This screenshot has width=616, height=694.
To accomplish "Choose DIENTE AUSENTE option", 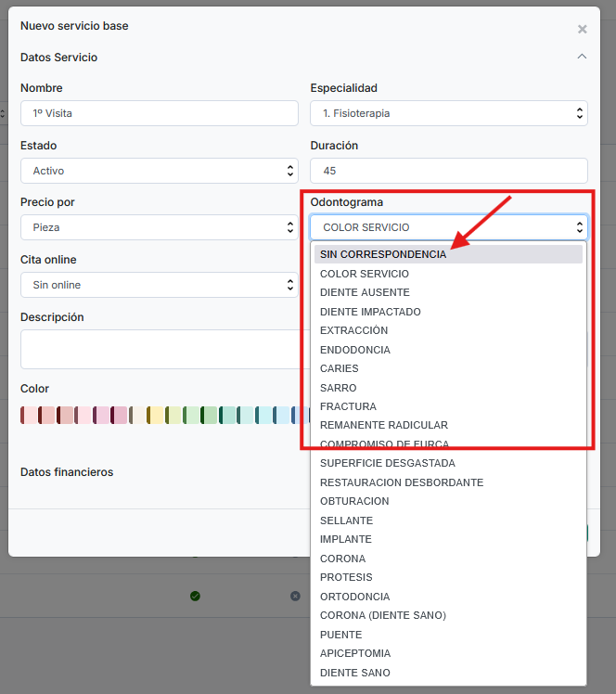I will tap(365, 292).
